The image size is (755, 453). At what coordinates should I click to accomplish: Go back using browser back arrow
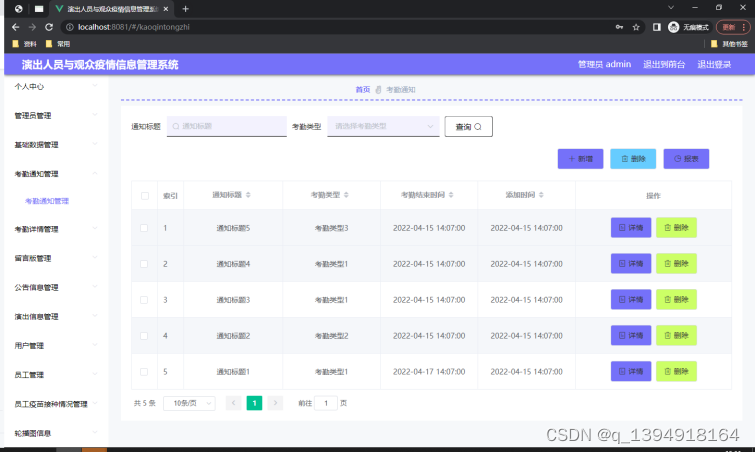tap(15, 27)
